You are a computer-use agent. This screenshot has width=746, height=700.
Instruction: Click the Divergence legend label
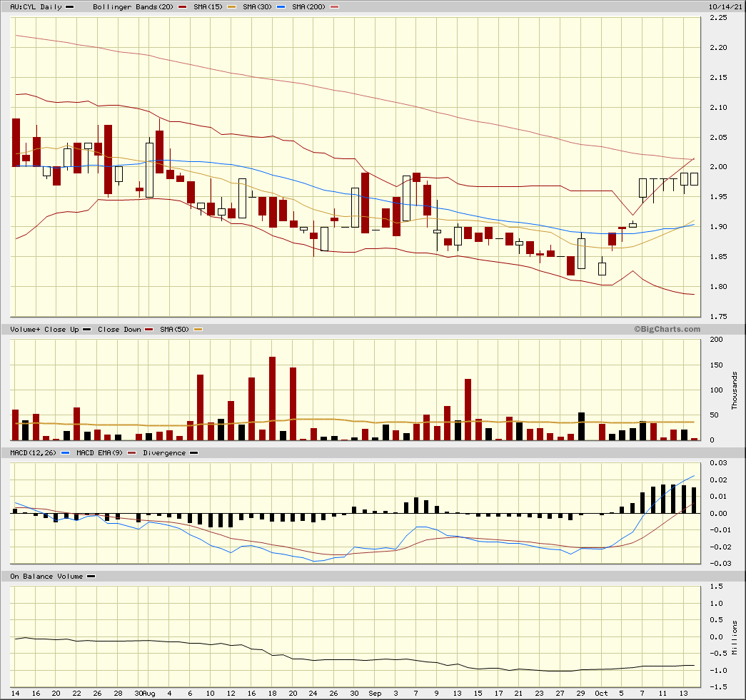164,453
